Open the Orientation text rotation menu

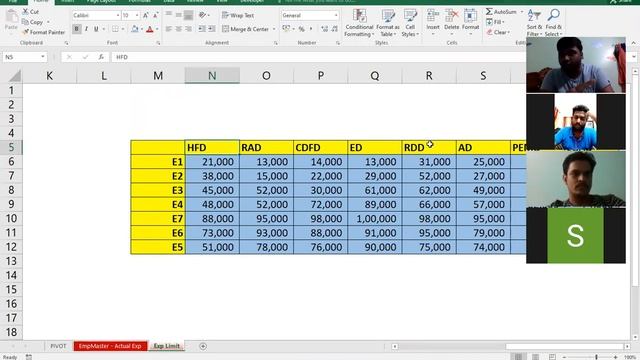[x=203, y=15]
